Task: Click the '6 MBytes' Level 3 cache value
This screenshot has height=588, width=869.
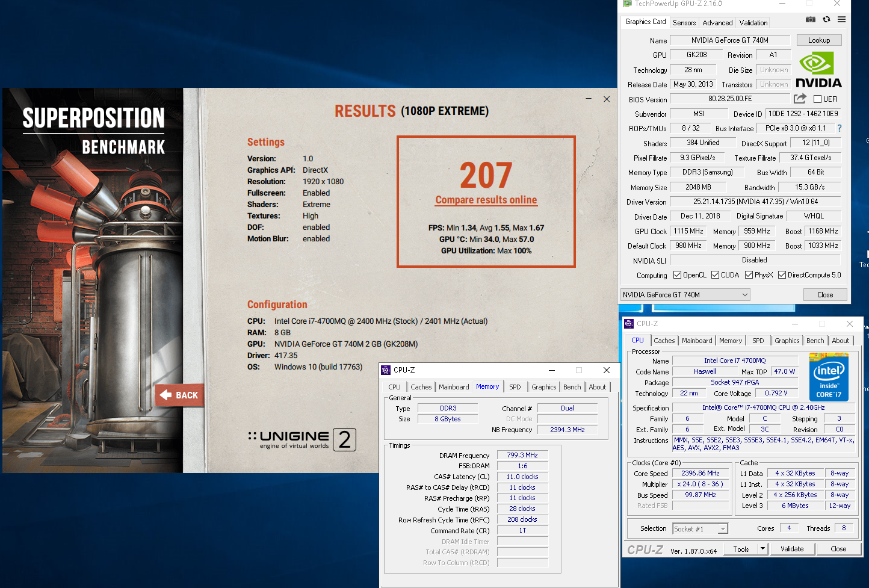Action: (x=795, y=506)
